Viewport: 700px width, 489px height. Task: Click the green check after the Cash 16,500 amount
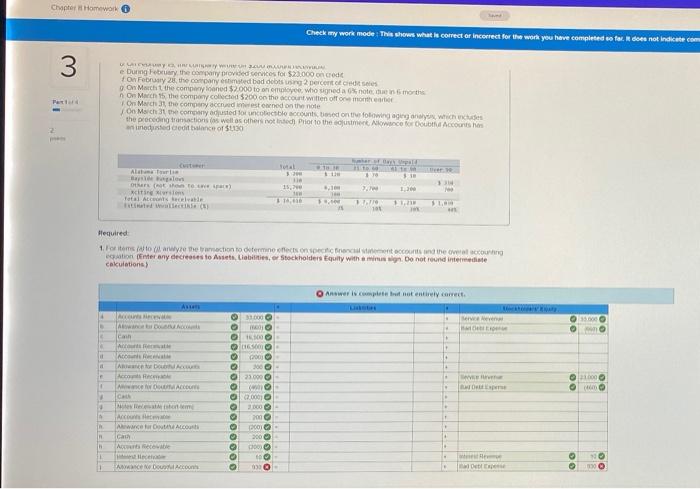(268, 337)
